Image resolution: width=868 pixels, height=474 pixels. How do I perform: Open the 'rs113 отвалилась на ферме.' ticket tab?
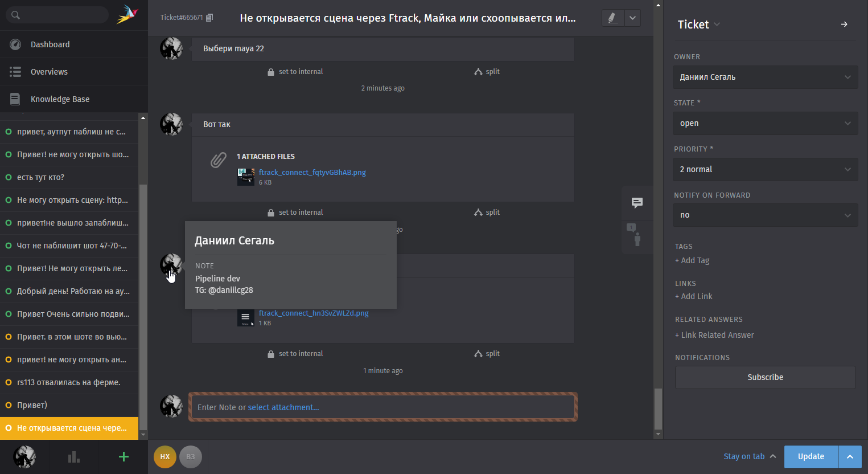coord(69,382)
